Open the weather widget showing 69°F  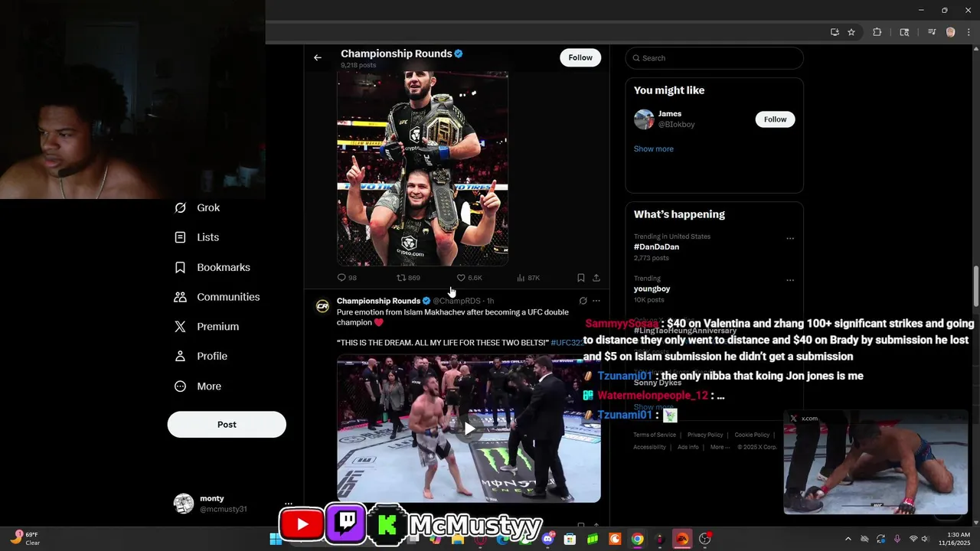click(24, 539)
